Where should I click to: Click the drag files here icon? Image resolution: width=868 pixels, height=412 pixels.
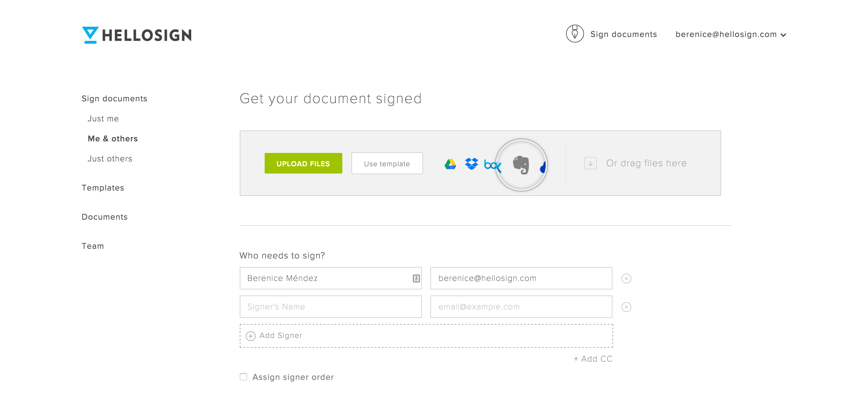pos(590,163)
